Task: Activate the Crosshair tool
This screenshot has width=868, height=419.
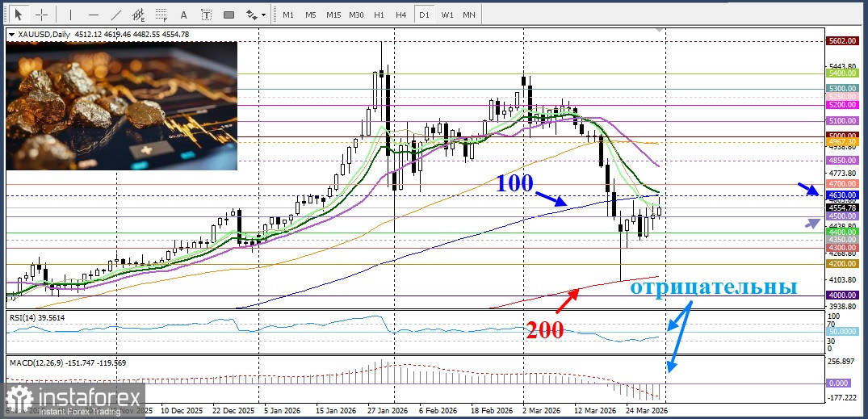Action: (x=41, y=15)
